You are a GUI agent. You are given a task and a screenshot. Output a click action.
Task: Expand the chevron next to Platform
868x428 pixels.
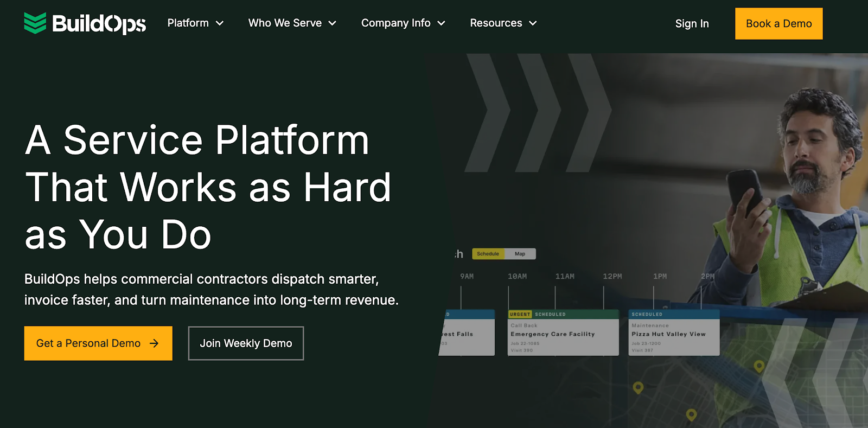pyautogui.click(x=220, y=23)
